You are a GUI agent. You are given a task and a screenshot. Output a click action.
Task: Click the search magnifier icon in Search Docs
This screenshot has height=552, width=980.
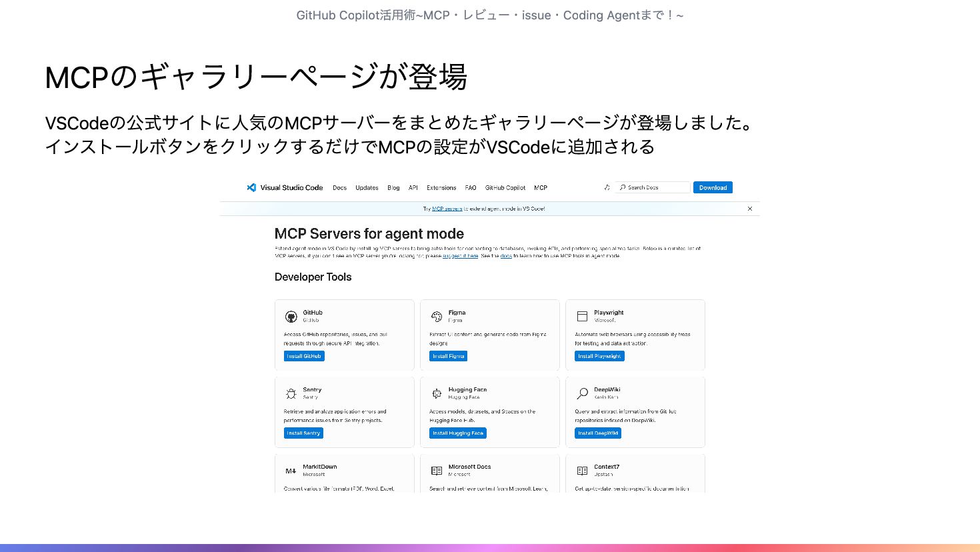click(623, 187)
